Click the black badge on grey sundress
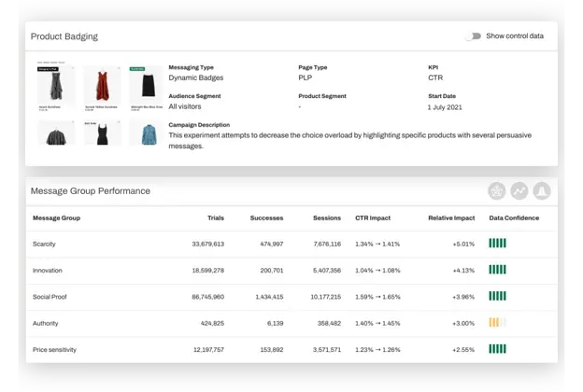The width and height of the screenshot is (583, 392). [48, 69]
